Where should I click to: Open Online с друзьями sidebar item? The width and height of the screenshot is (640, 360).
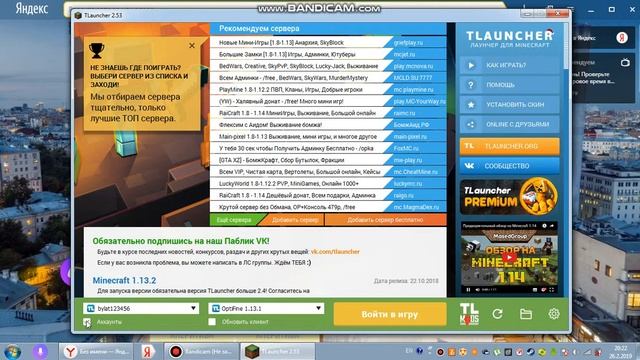509,124
